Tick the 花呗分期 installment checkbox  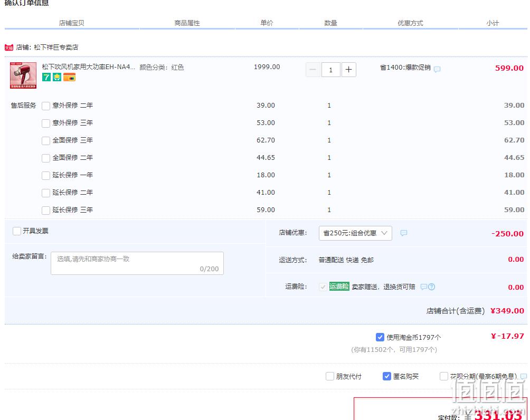tap(444, 376)
